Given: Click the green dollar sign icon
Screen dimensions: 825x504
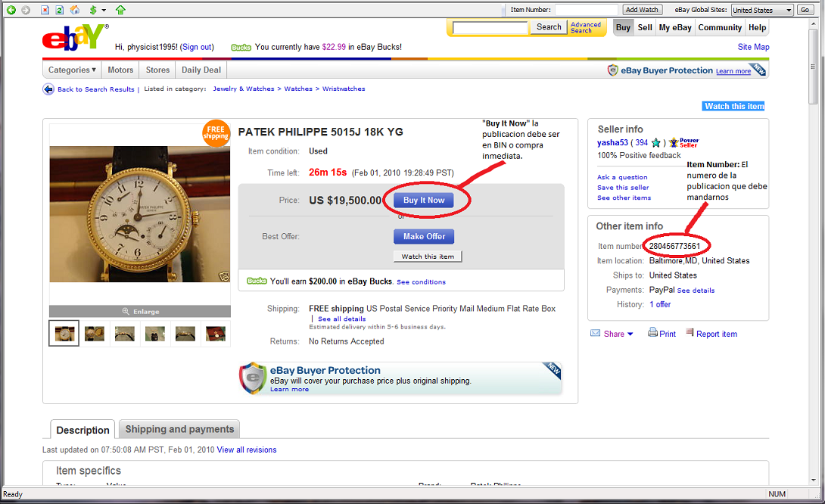Looking at the screenshot, I should 93,10.
